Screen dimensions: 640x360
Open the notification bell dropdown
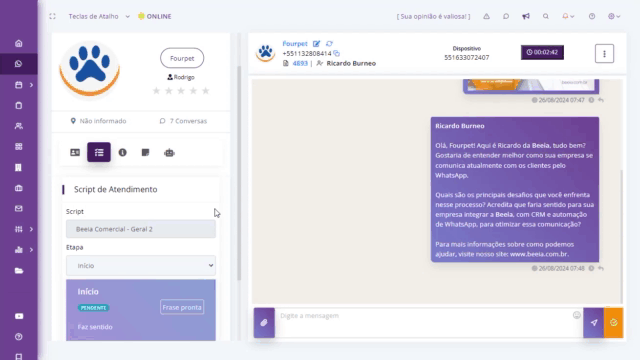tap(568, 16)
